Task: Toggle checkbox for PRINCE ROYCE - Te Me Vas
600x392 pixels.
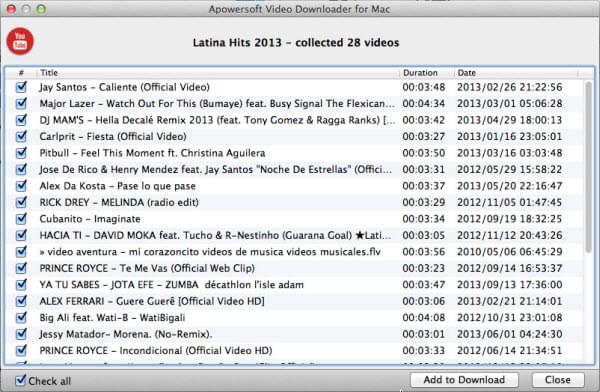Action: pos(21,268)
